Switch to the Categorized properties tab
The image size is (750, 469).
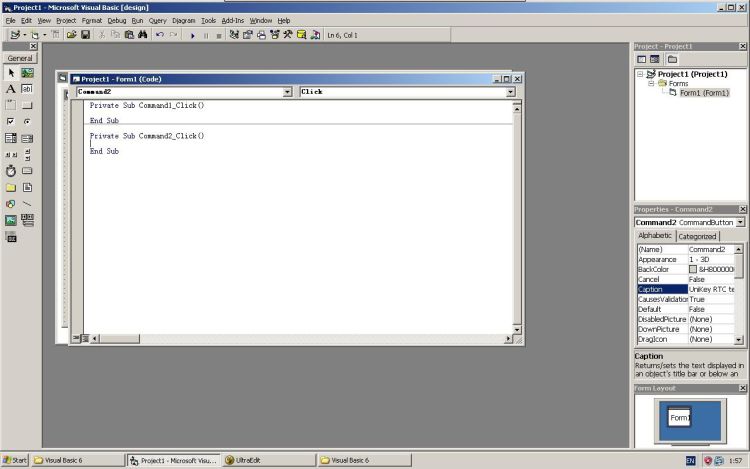click(697, 236)
